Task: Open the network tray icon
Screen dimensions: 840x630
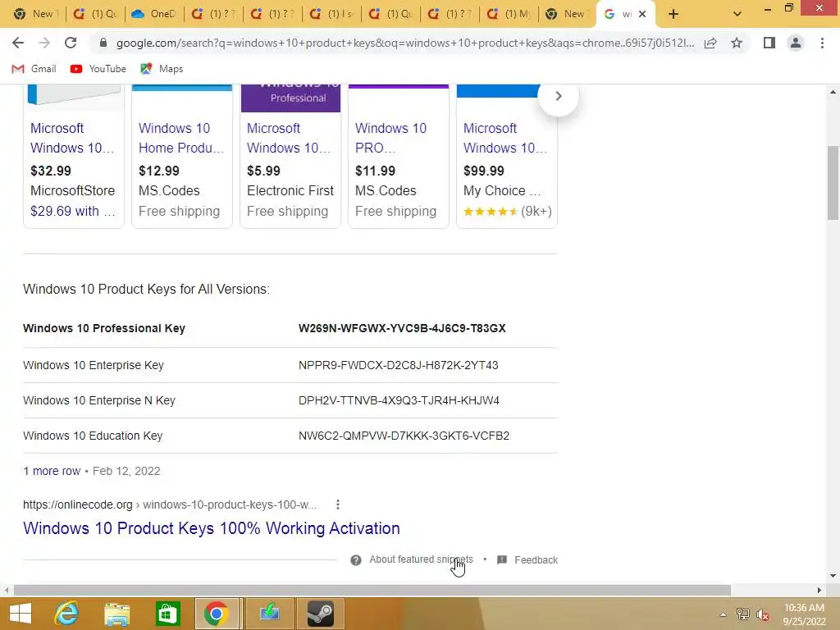Action: pyautogui.click(x=743, y=614)
